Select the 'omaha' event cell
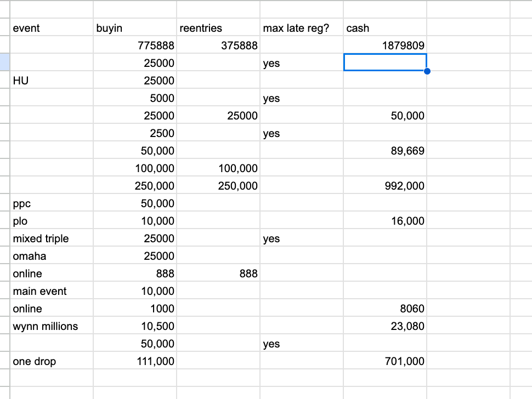The width and height of the screenshot is (532, 399). [x=52, y=255]
